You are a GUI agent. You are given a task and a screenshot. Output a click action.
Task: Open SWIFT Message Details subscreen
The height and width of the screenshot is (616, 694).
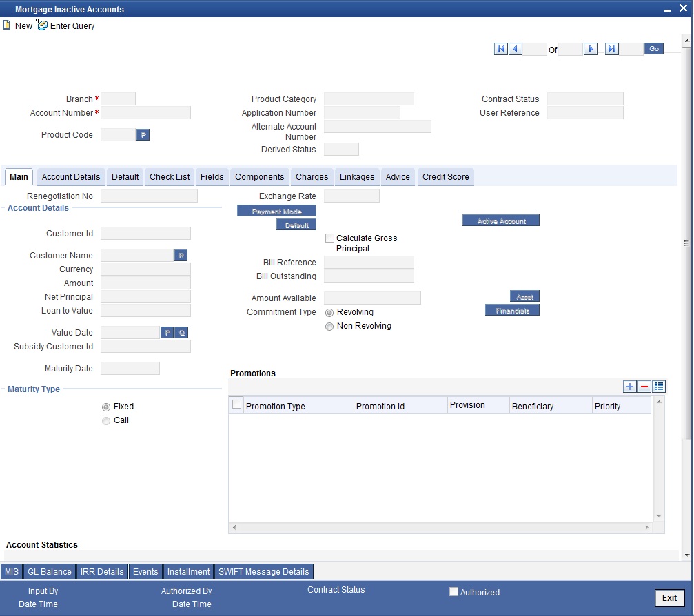click(x=264, y=572)
